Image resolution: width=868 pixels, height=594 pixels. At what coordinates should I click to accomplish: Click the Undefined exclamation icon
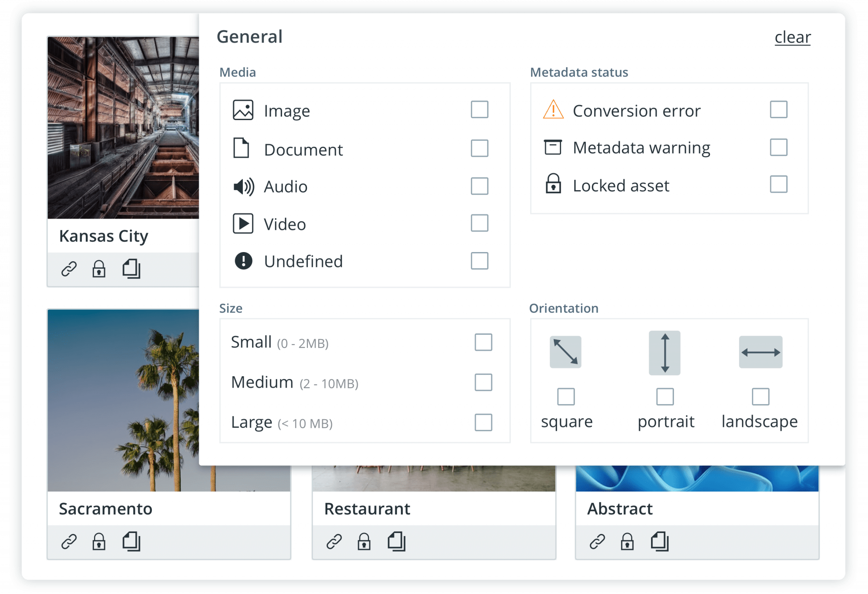point(243,261)
